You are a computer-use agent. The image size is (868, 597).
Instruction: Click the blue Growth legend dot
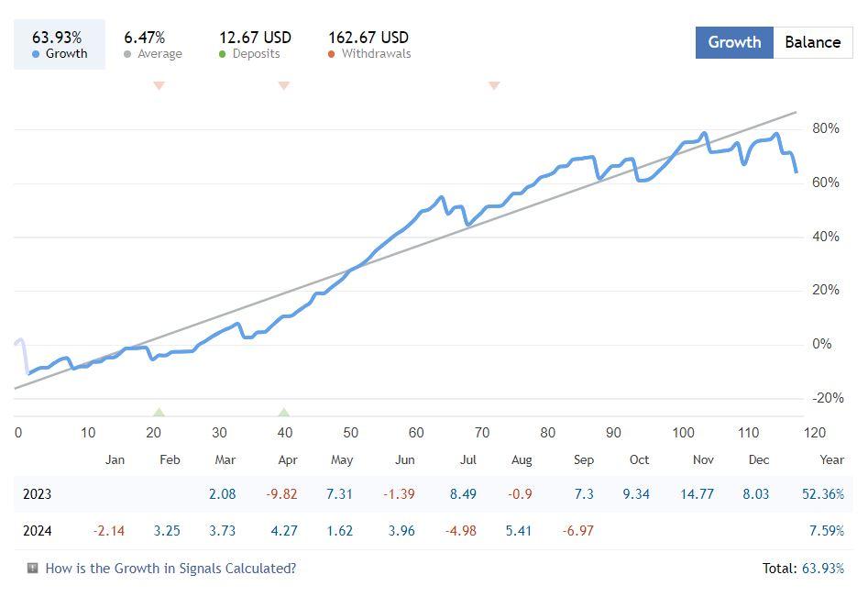pos(36,54)
